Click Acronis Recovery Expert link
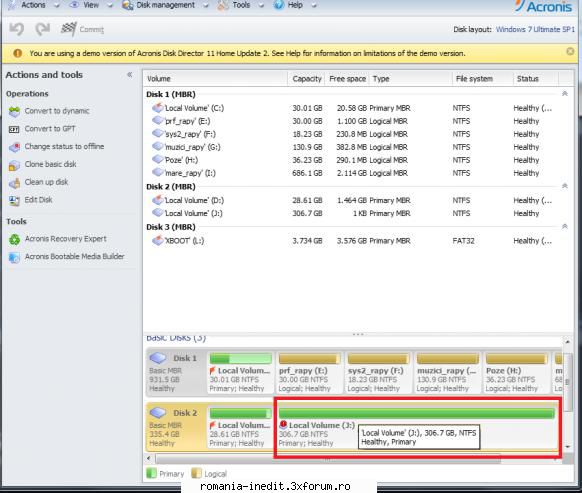 (65, 239)
